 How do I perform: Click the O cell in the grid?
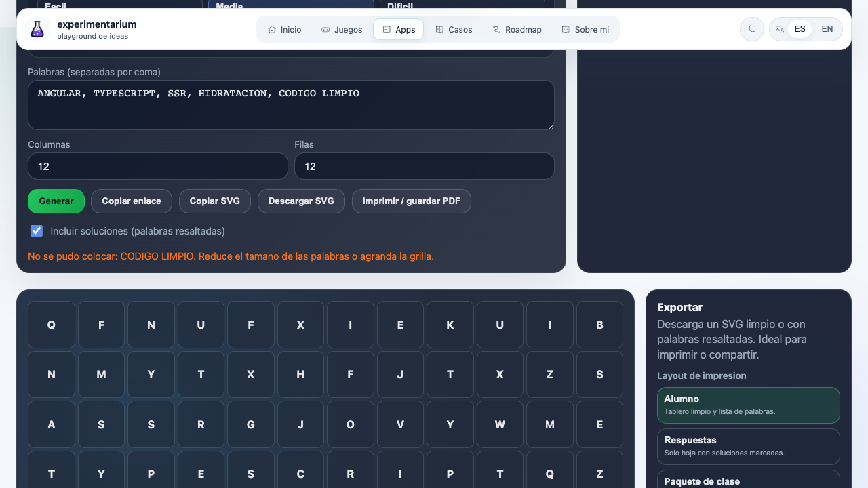351,424
